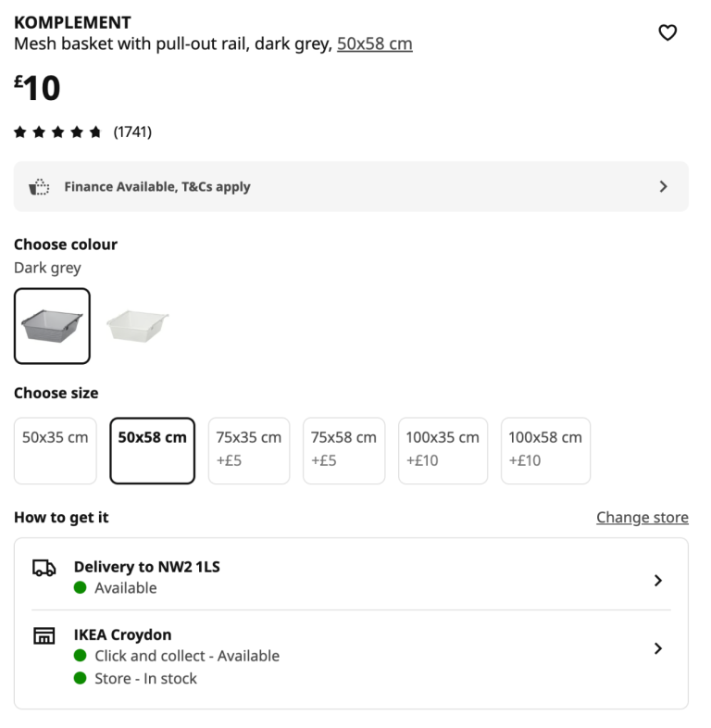Choose the 100x35 cm size tile
Viewport: 711px width, 728px height.
[443, 451]
